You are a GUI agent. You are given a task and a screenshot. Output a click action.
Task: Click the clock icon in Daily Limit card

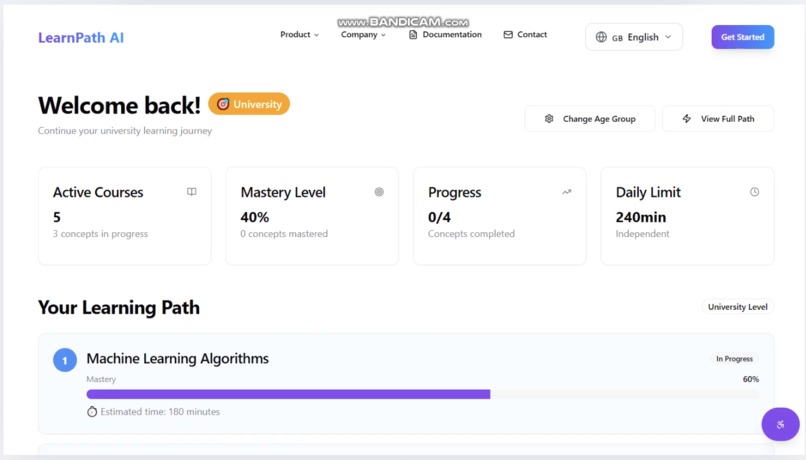(754, 192)
